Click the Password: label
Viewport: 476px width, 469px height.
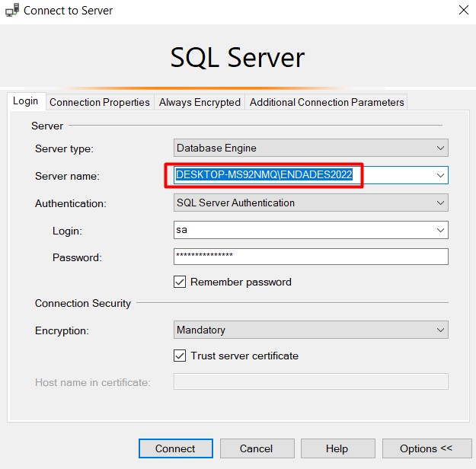77,257
